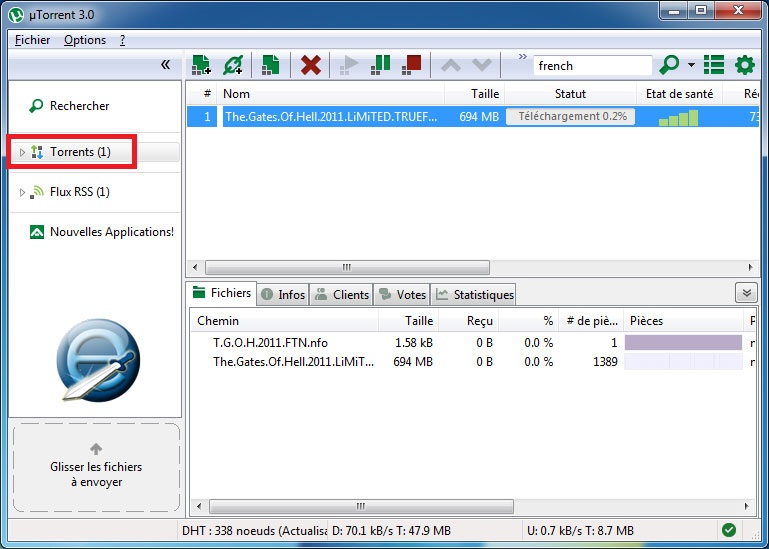Select The.Gates.Of.Hell.2011.LiMiT... file row

pyautogui.click(x=473, y=362)
